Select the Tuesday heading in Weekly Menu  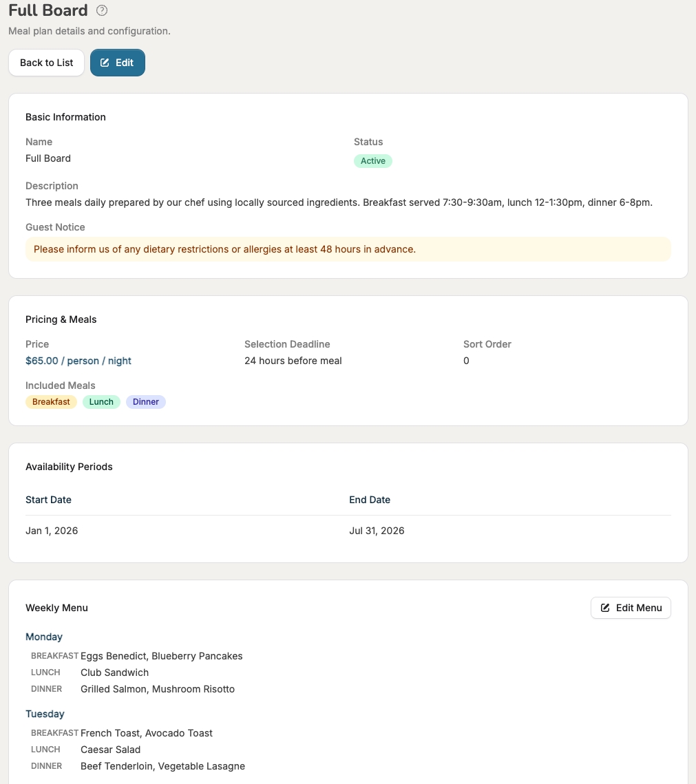[45, 714]
